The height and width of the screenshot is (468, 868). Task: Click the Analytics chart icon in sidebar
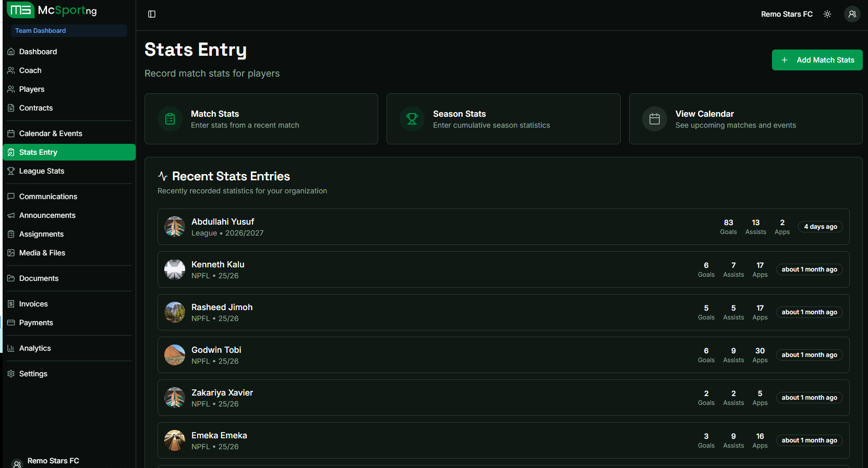(x=11, y=348)
